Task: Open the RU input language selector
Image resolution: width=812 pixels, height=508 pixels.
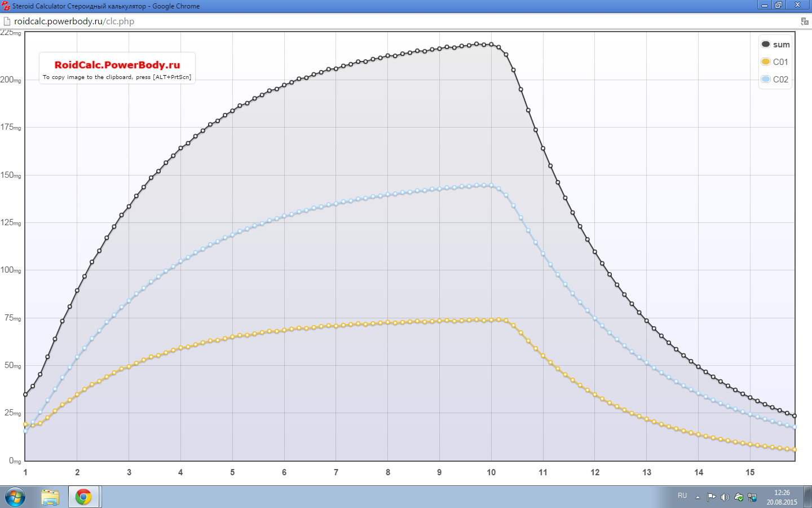Action: coord(682,496)
